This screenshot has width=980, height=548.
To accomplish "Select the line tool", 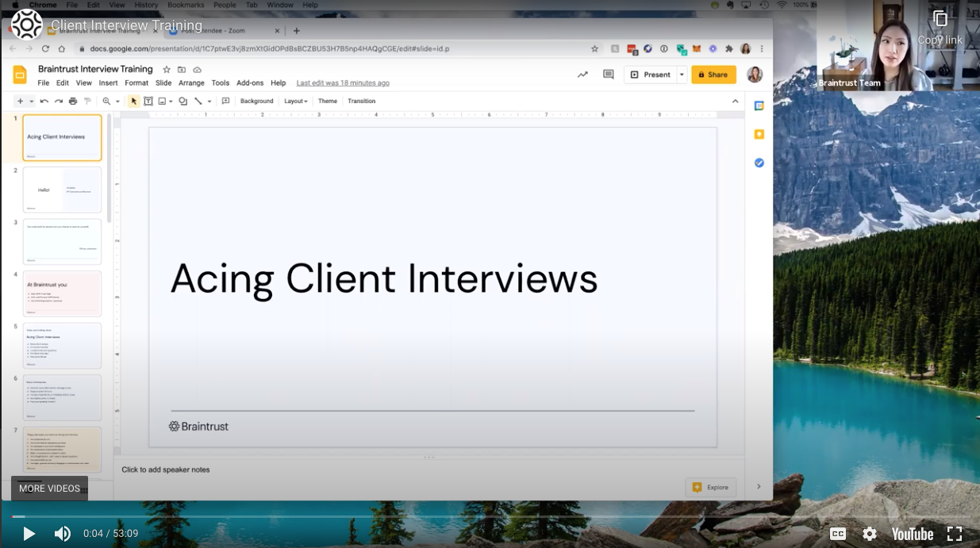I will coord(198,101).
